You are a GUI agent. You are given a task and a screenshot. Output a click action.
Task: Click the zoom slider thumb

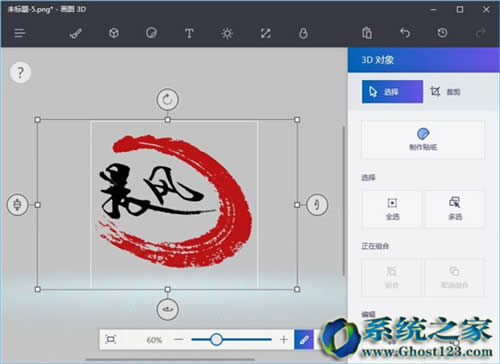click(216, 340)
